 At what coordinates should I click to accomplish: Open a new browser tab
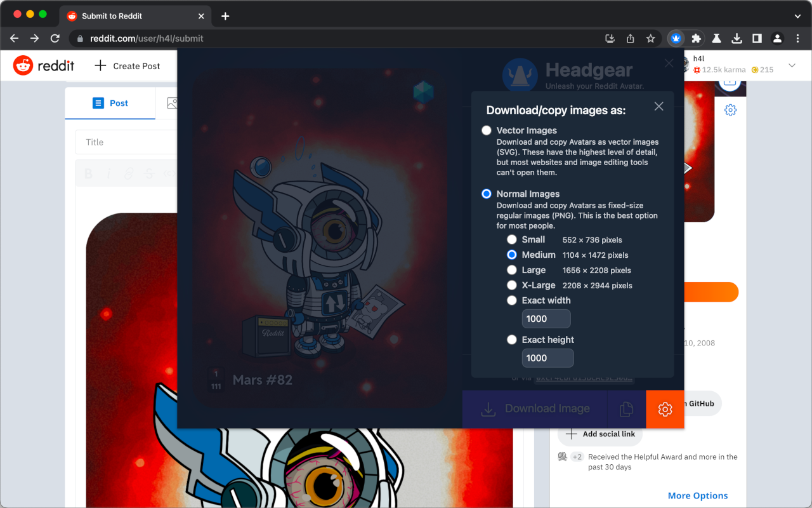[x=225, y=16]
